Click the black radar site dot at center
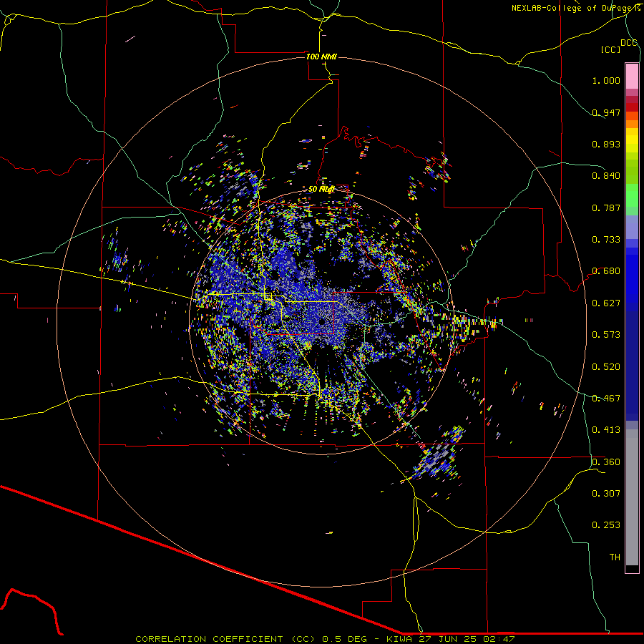 tap(323, 321)
